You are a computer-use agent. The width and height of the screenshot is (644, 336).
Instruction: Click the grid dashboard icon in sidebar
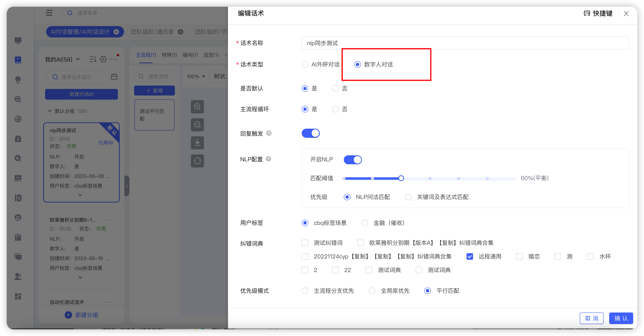click(x=18, y=296)
